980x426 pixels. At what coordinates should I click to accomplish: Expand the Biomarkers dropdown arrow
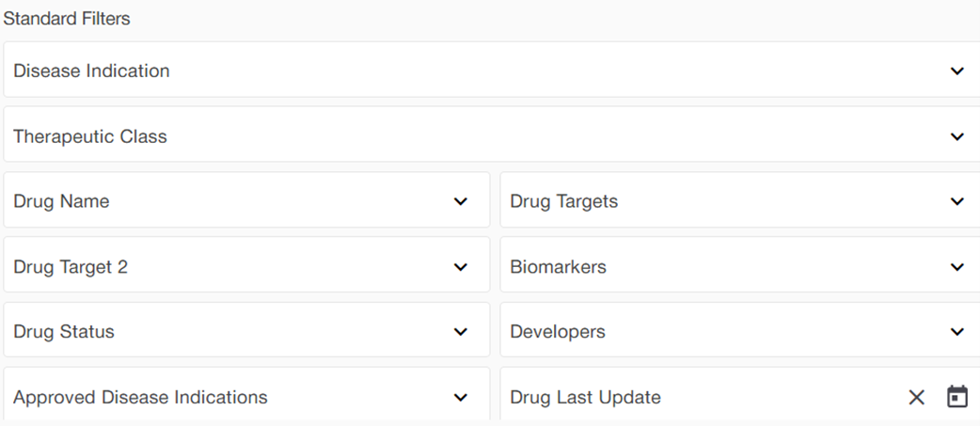coord(956,267)
